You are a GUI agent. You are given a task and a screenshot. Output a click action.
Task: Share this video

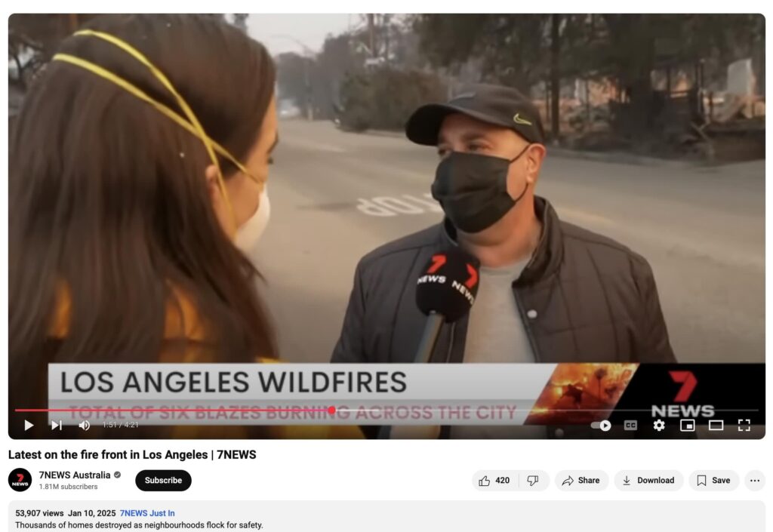coord(581,480)
